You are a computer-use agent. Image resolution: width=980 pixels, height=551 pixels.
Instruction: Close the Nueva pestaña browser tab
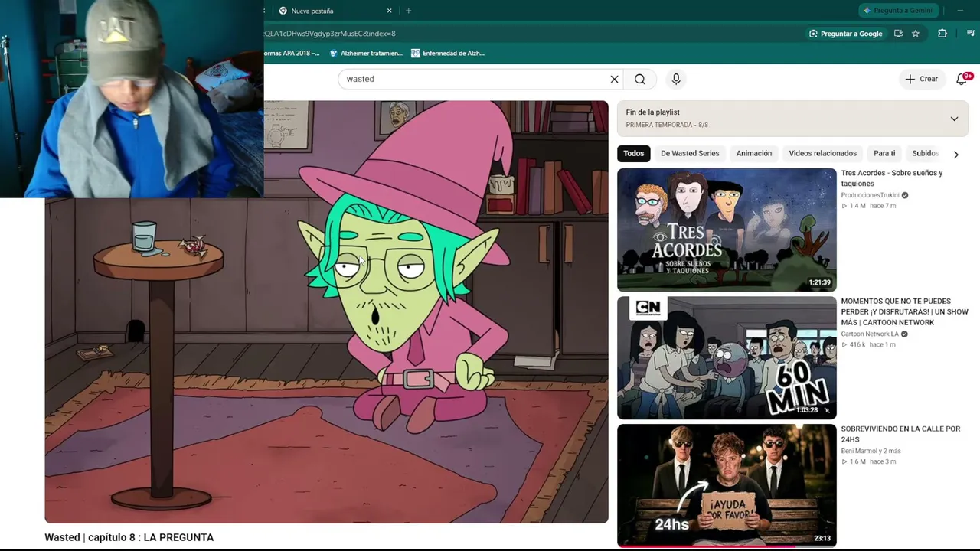pyautogui.click(x=389, y=11)
